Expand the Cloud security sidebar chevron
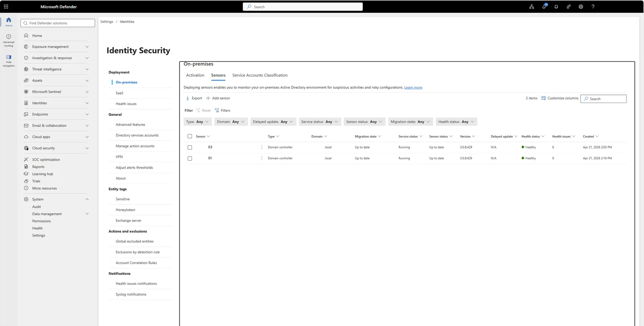644x326 pixels. 87,148
